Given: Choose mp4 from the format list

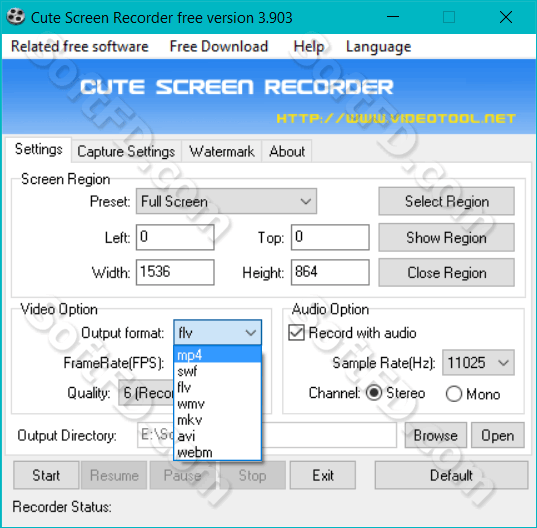Looking at the screenshot, I should point(217,355).
